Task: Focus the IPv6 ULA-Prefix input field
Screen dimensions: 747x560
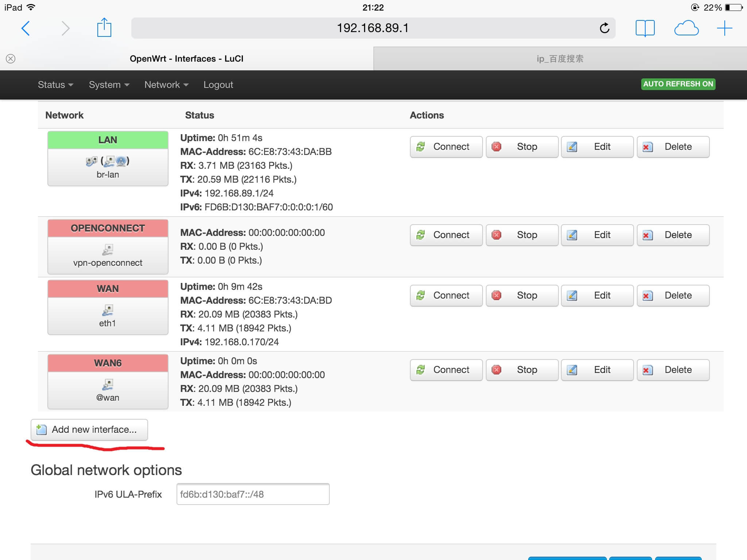Action: coord(253,494)
